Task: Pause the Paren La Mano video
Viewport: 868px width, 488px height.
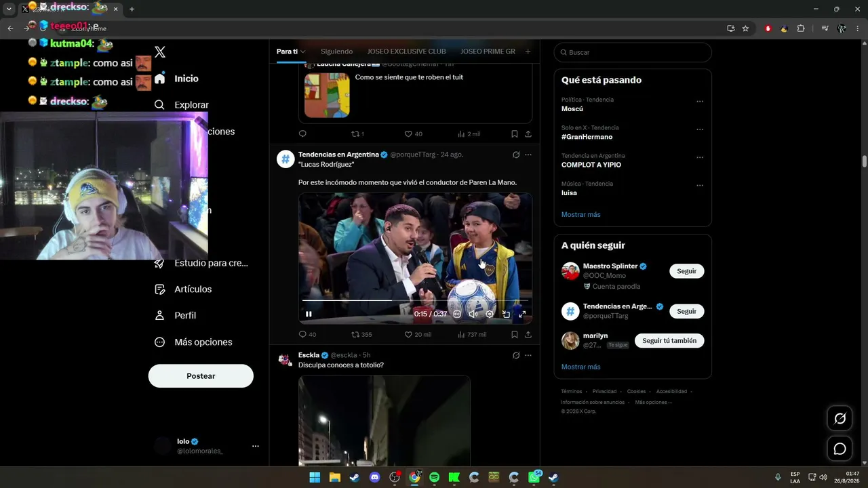Action: coord(309,314)
